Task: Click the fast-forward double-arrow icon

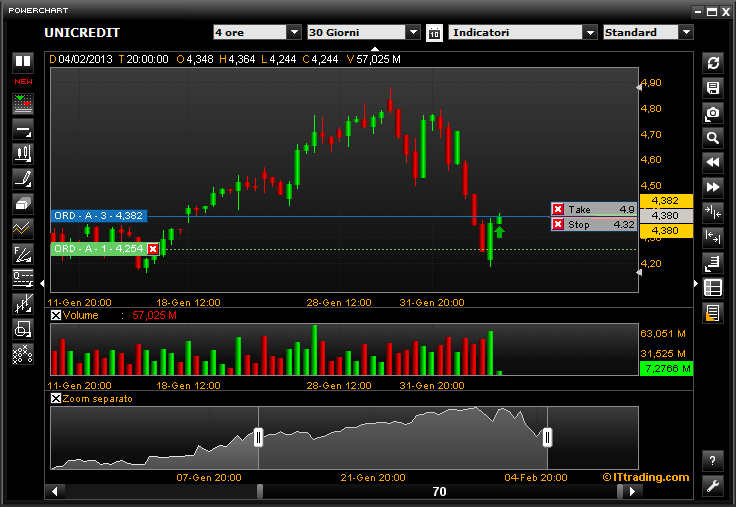Action: [x=712, y=187]
